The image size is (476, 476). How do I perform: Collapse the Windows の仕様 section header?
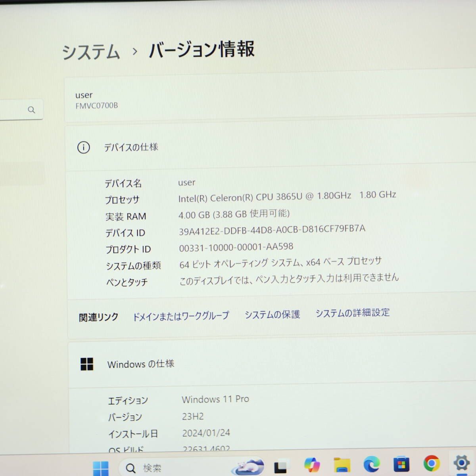pyautogui.click(x=272, y=363)
